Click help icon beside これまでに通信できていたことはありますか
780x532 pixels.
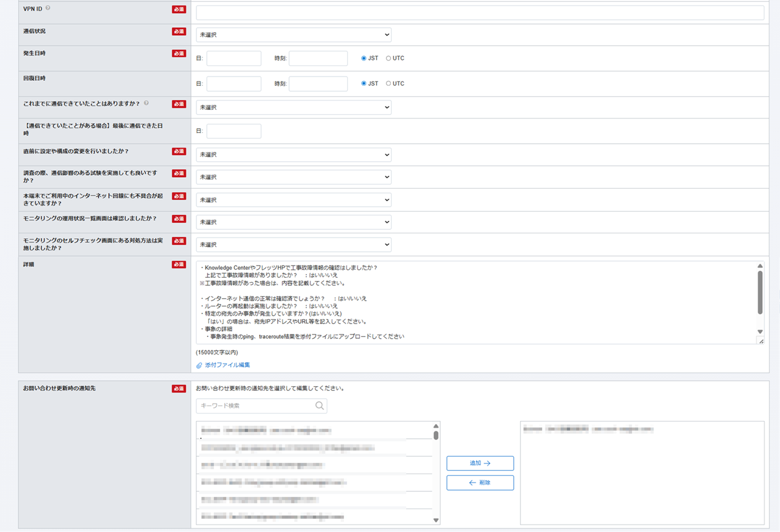(x=146, y=104)
